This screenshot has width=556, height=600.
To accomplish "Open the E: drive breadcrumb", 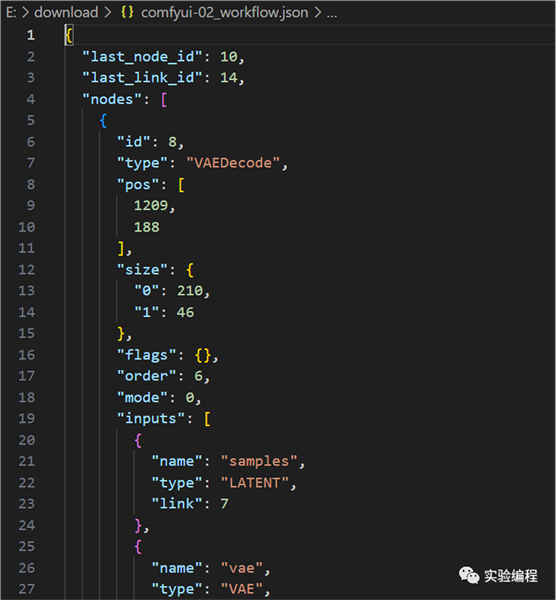I will (11, 12).
